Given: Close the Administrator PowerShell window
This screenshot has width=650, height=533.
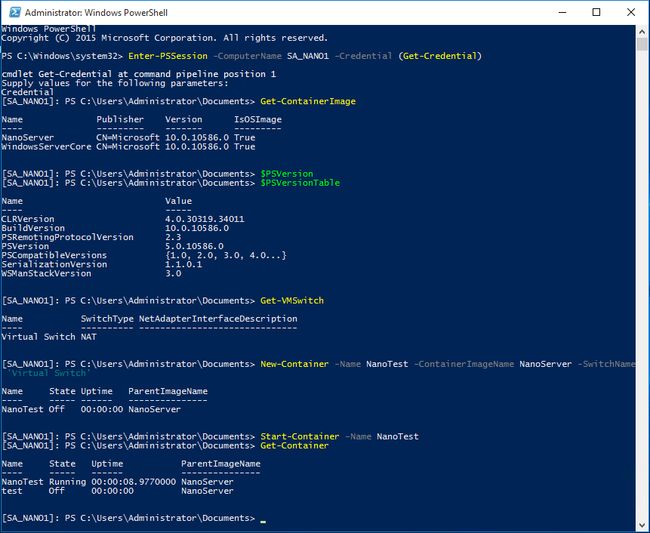Looking at the screenshot, I should [x=631, y=12].
